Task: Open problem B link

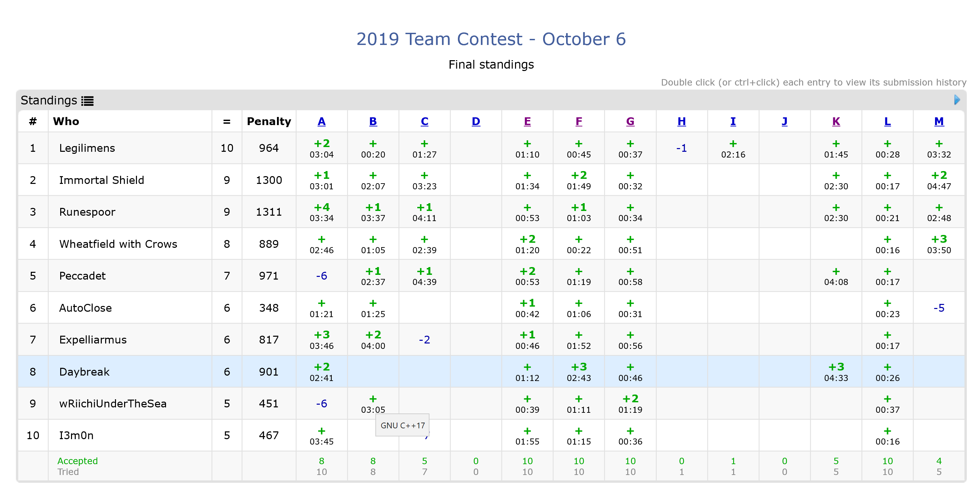Action: [373, 121]
